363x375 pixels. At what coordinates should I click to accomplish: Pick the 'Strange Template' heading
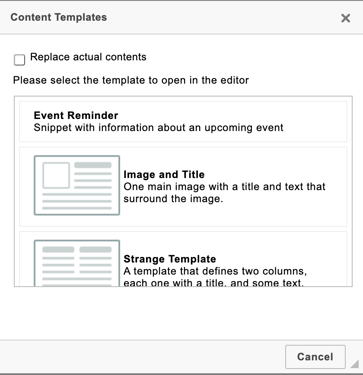tap(170, 259)
